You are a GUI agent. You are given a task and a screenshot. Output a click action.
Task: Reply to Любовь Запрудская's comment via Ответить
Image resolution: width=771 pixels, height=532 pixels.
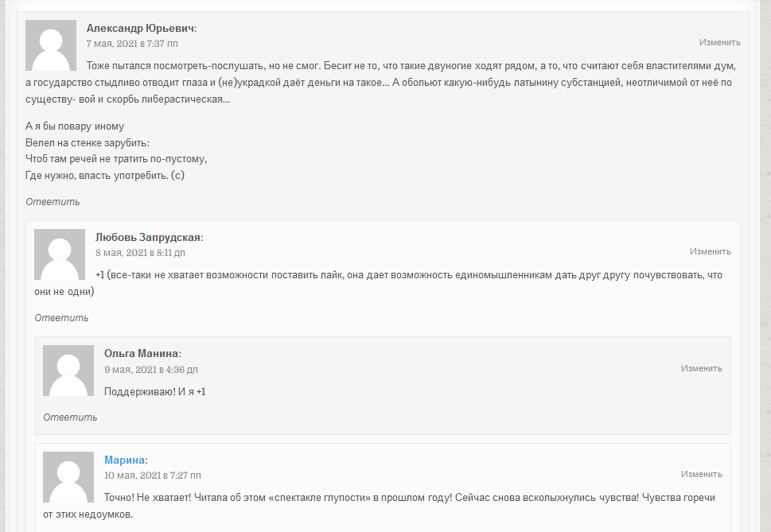pyautogui.click(x=61, y=318)
